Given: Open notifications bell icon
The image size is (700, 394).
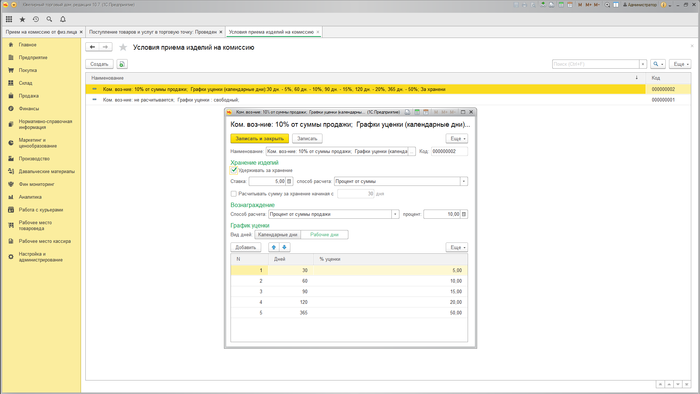Looking at the screenshot, I should point(63,19).
